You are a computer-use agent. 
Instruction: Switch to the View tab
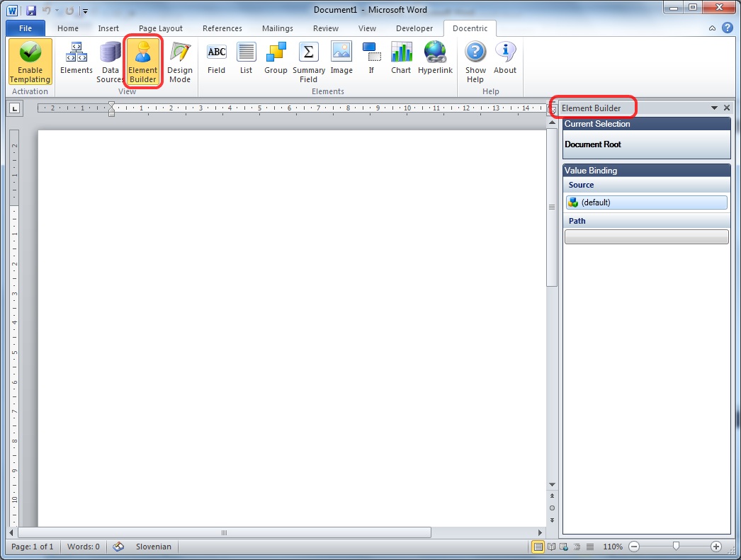coord(367,28)
